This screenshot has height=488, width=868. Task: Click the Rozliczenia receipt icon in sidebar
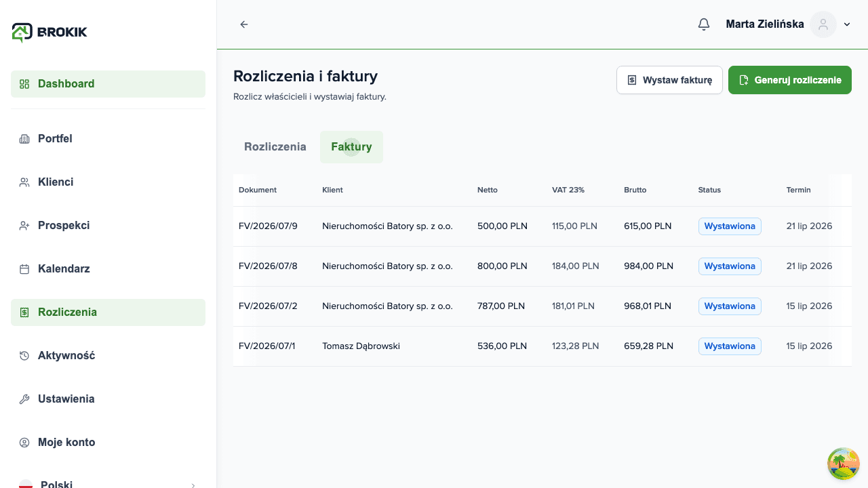point(24,312)
